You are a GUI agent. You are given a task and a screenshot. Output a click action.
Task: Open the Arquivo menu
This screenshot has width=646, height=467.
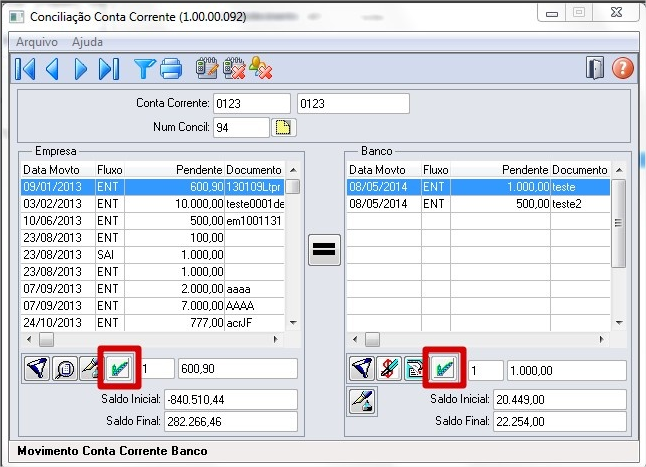tap(37, 42)
